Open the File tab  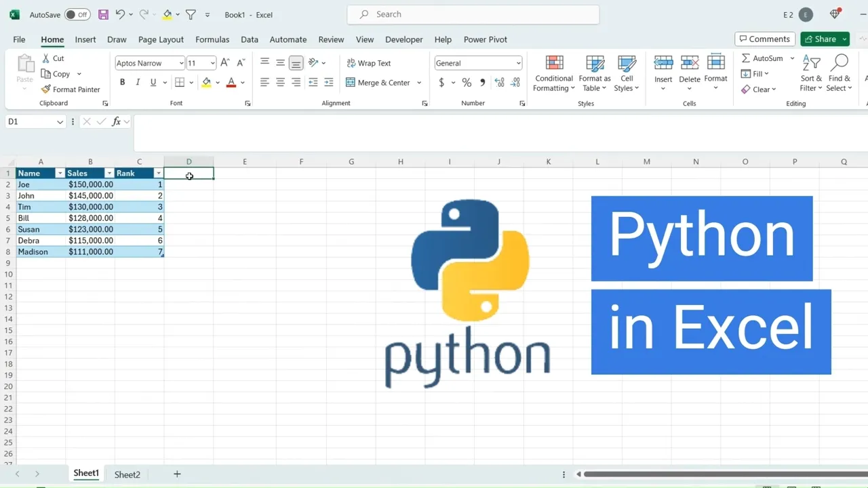(x=19, y=39)
